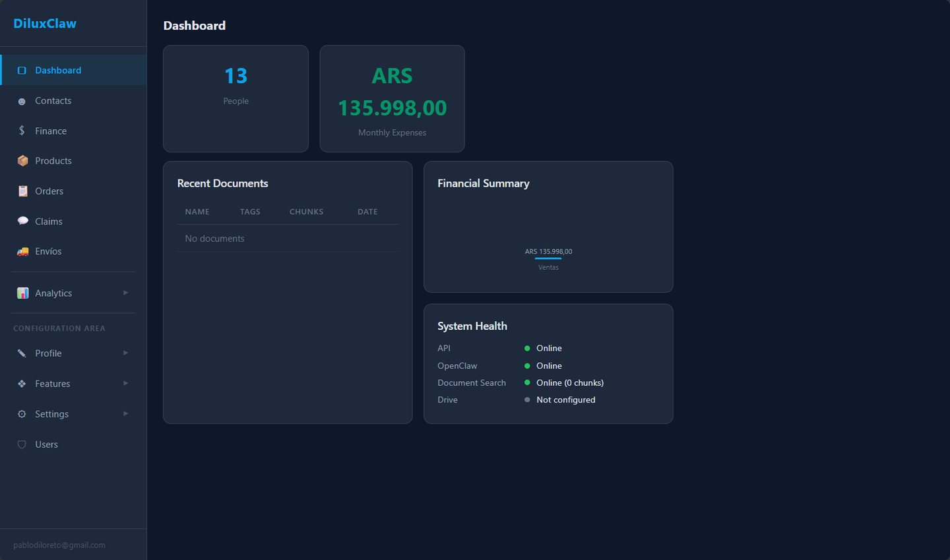Click the Monthly Expenses stat card
The height and width of the screenshot is (560, 950).
[392, 98]
